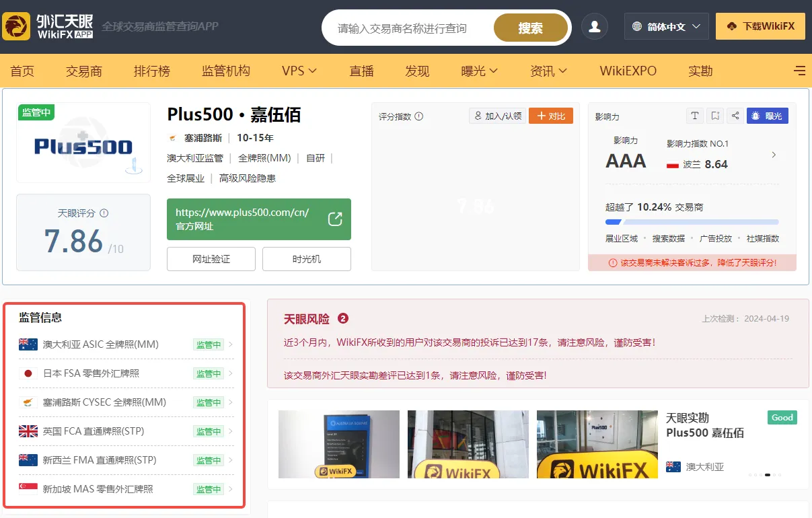
Task: Click the 搜索数据 label
Action: (669, 239)
